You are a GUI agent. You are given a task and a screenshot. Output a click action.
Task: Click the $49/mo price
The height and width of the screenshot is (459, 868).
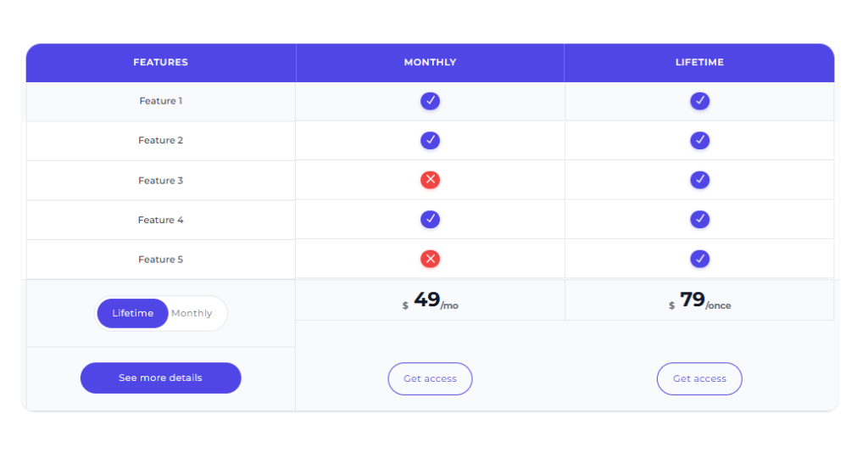click(430, 300)
